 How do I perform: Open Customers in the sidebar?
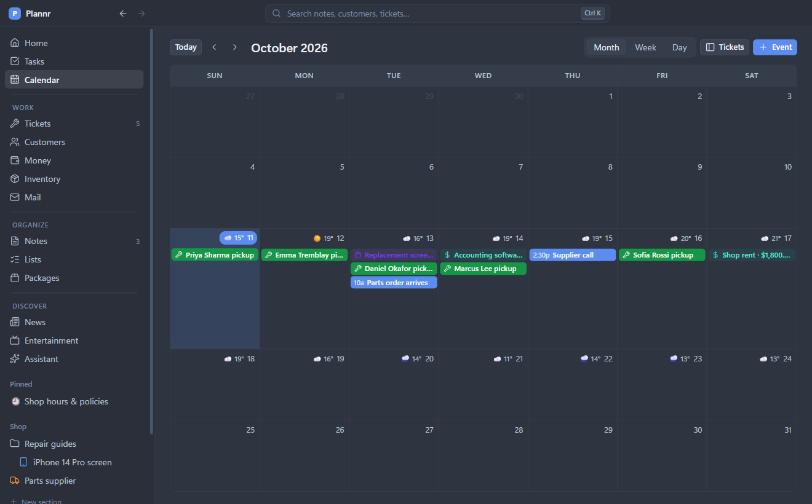pyautogui.click(x=74, y=142)
